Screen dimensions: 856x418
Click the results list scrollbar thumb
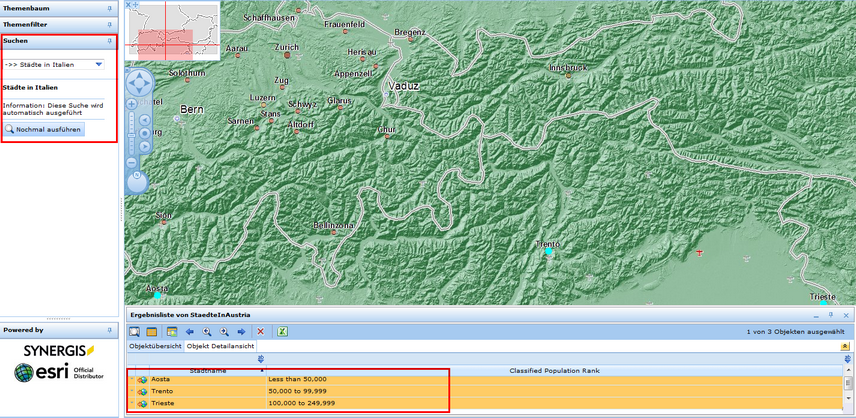pyautogui.click(x=848, y=383)
